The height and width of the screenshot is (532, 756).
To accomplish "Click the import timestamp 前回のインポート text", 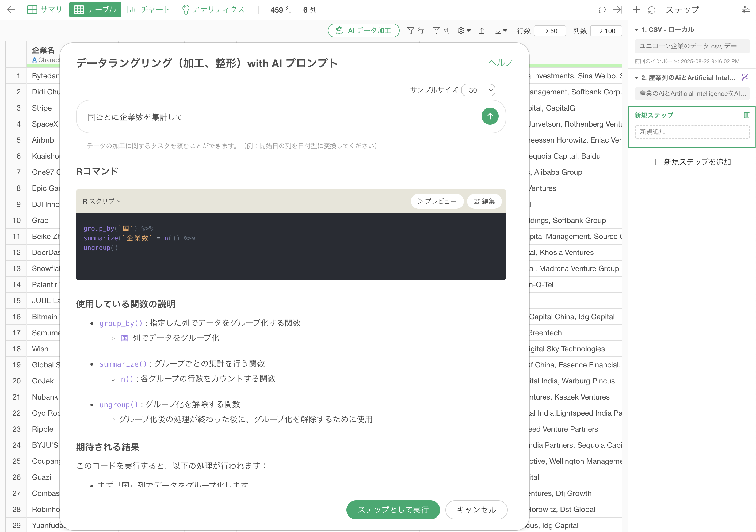I will [687, 61].
